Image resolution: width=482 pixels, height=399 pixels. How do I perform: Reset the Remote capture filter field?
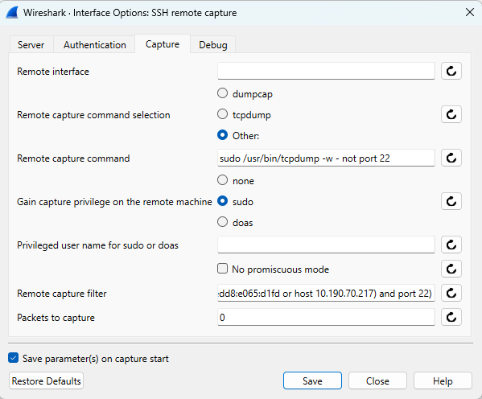(451, 293)
